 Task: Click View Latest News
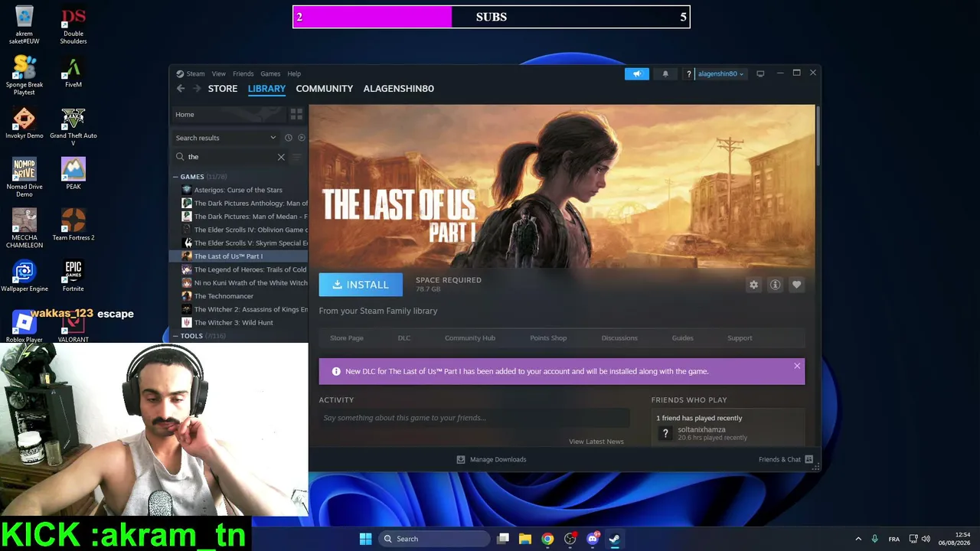tap(596, 442)
